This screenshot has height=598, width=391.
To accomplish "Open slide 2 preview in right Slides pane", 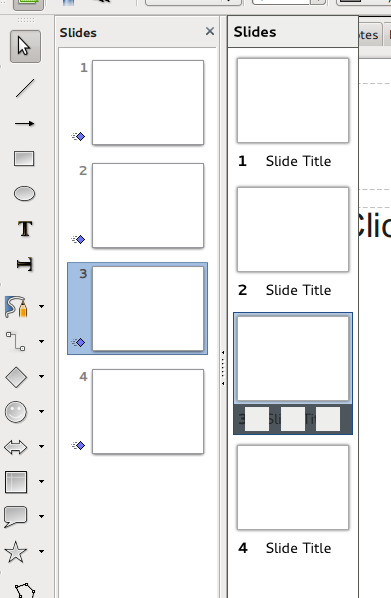I will tap(293, 229).
